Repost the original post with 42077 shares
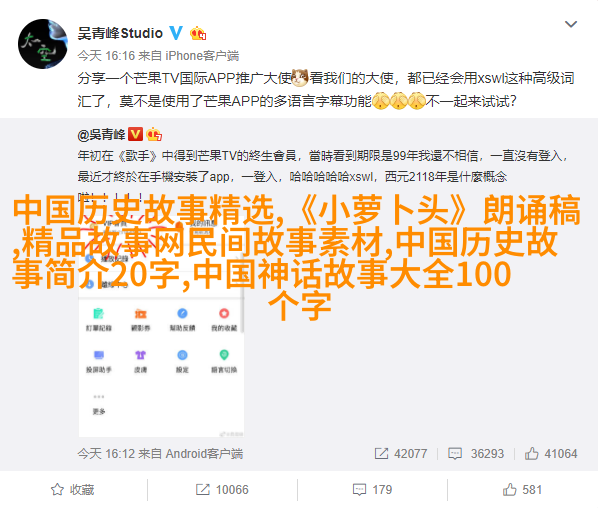This screenshot has width=598, height=508. coord(401,453)
